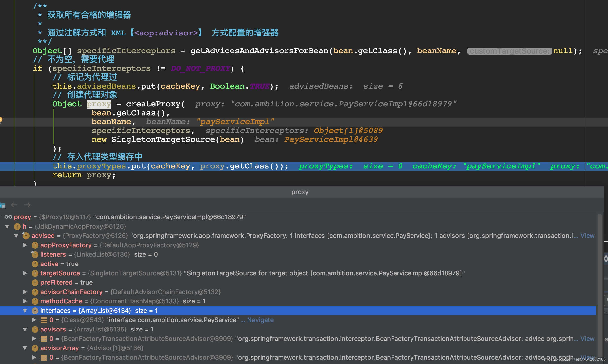Click field icon of h variable

coord(17,226)
